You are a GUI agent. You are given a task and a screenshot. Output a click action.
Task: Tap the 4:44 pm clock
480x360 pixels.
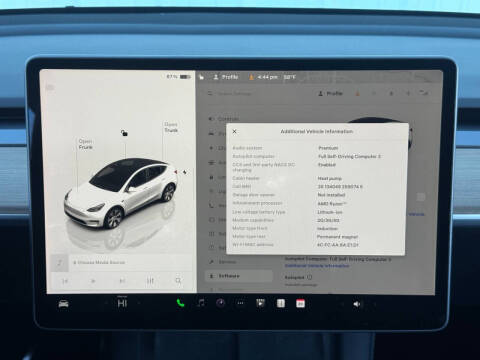(267, 77)
